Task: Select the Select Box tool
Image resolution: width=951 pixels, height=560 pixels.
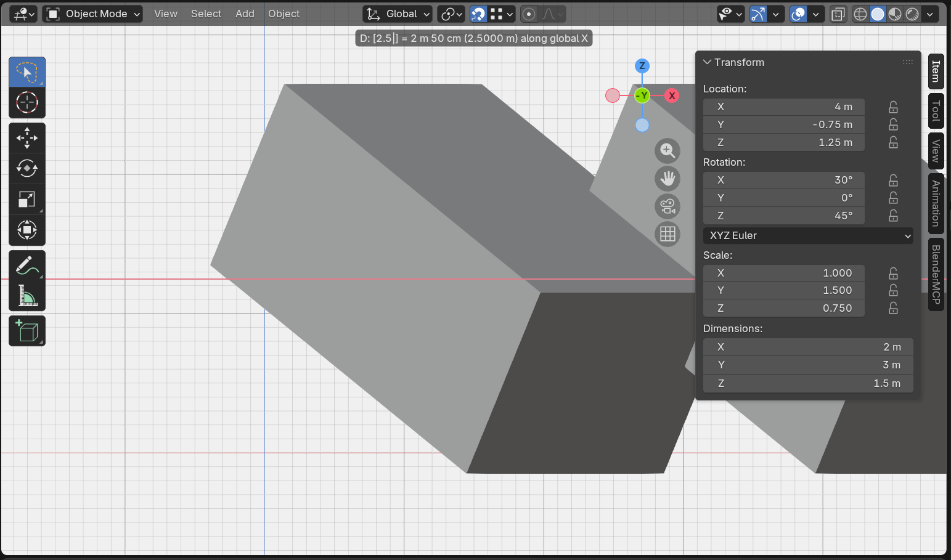Action: tap(27, 72)
